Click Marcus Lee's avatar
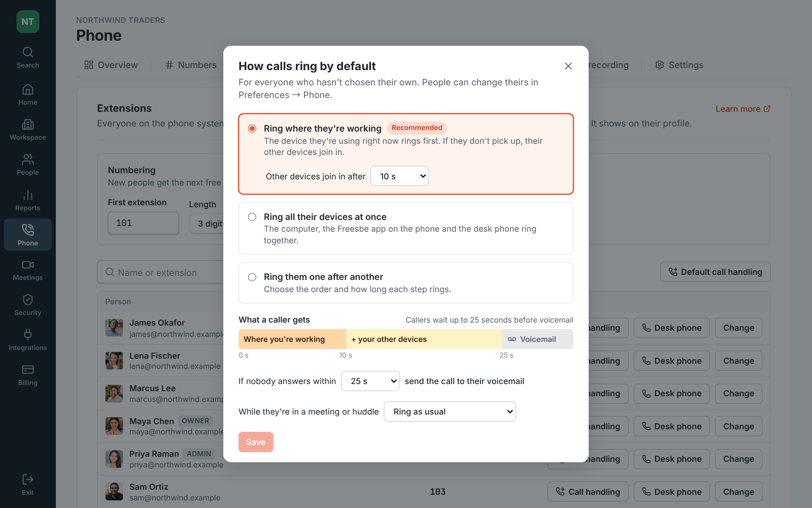812x508 pixels. (114, 394)
